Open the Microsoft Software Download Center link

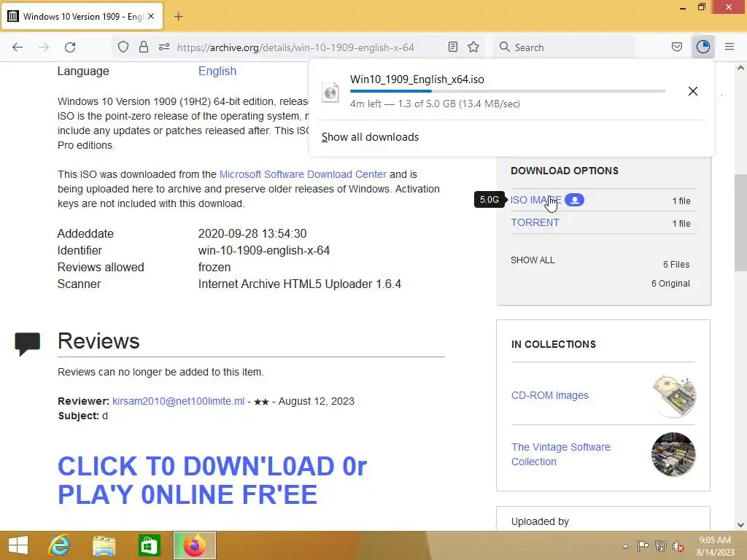[303, 174]
